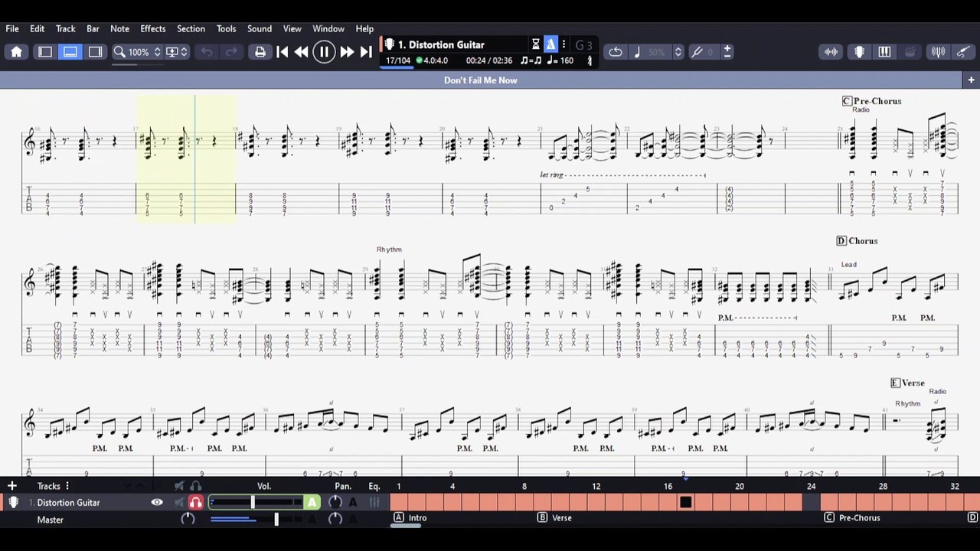This screenshot has width=980, height=551.
Task: Click the tuning fork transpose icon
Action: tap(697, 52)
